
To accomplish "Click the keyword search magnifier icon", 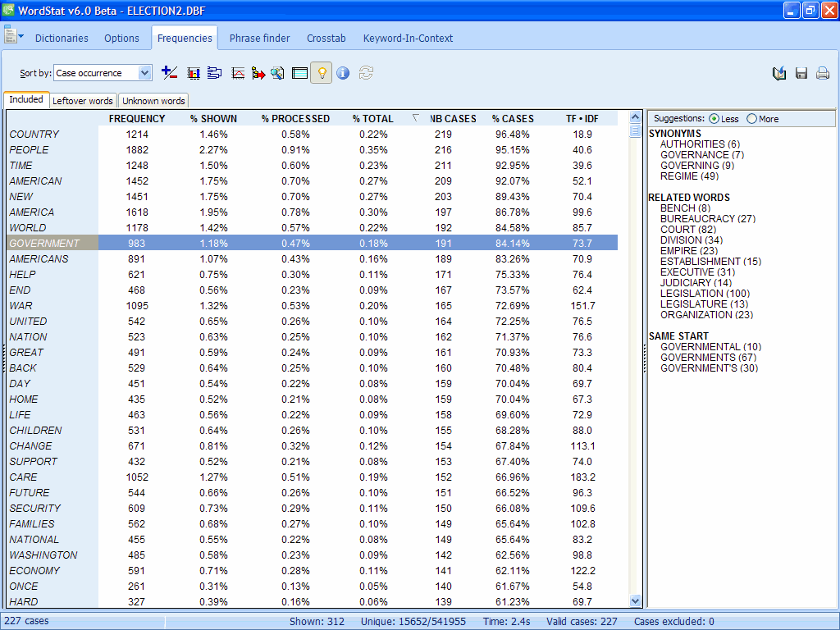I will click(277, 73).
